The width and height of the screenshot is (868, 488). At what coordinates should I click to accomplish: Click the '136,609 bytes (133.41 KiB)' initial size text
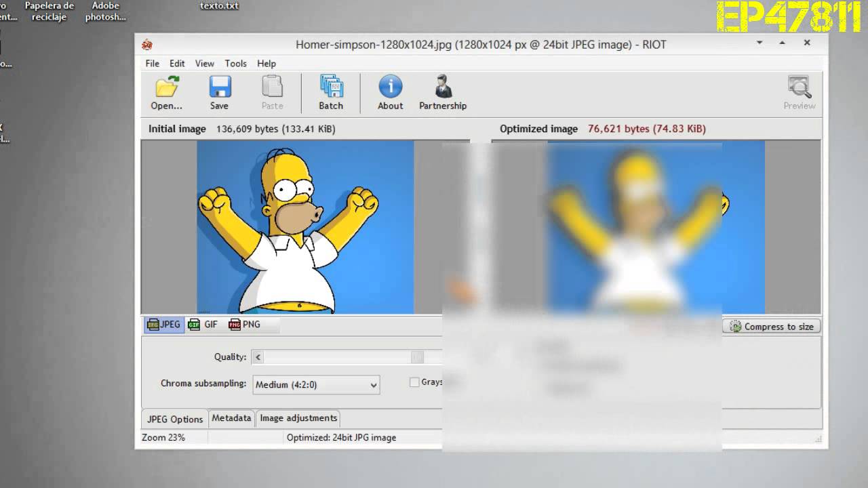point(276,129)
